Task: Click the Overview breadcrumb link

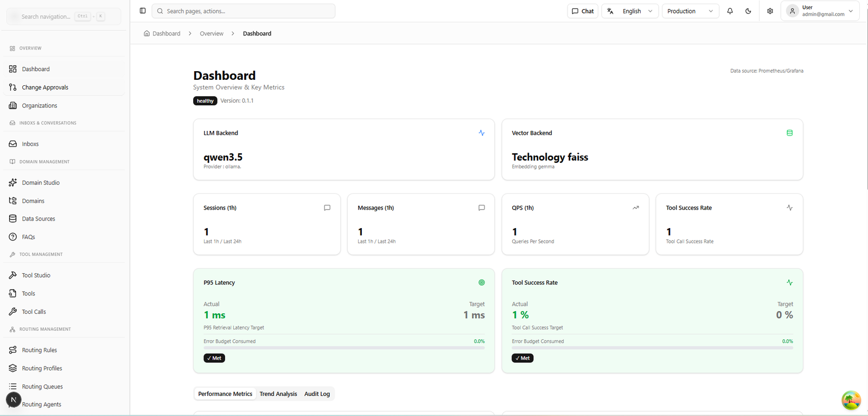Action: (x=212, y=34)
